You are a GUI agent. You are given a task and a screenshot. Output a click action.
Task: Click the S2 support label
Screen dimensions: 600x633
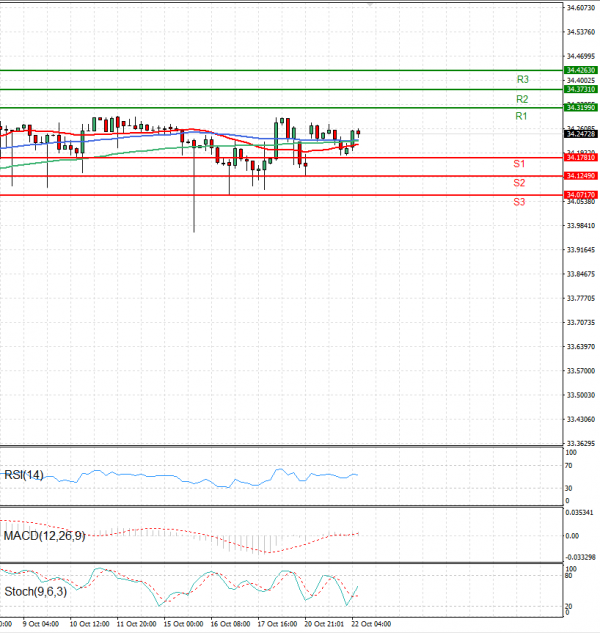point(519,183)
